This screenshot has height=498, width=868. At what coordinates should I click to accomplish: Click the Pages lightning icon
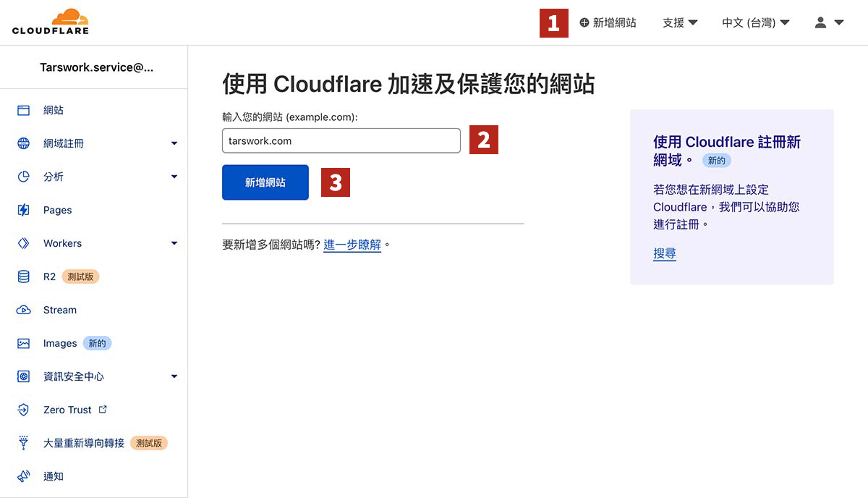coord(23,210)
